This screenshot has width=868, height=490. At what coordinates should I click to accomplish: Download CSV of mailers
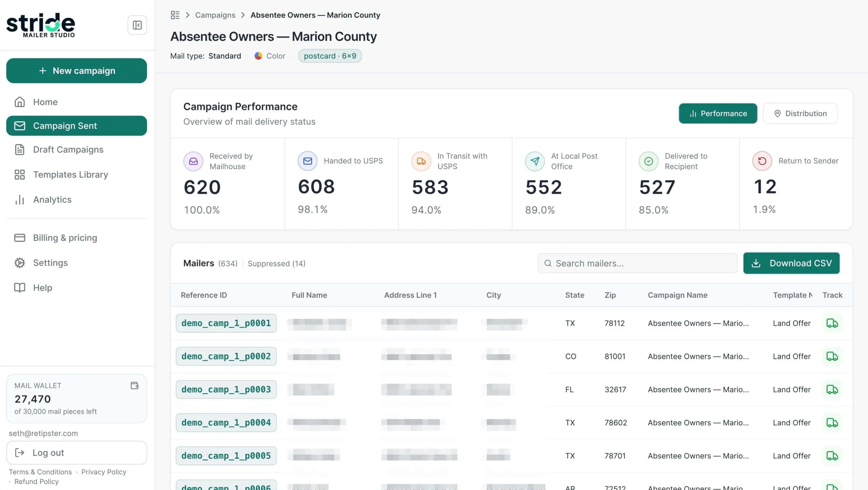791,263
